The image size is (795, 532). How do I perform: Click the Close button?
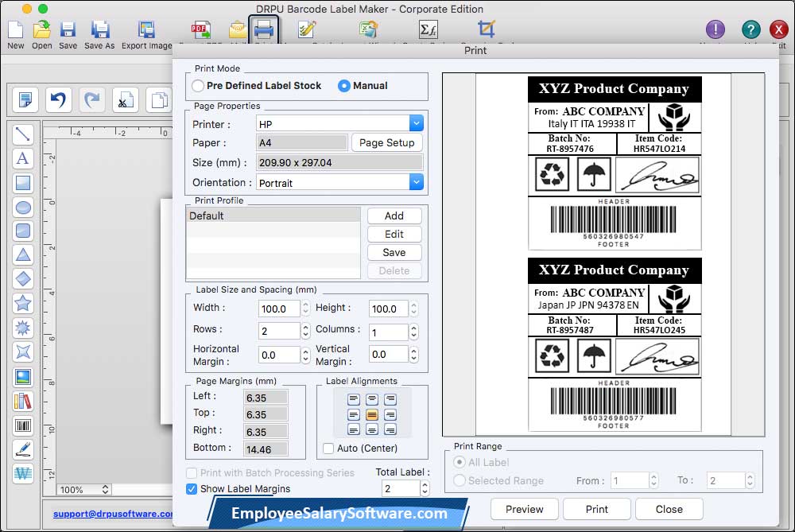pyautogui.click(x=669, y=509)
